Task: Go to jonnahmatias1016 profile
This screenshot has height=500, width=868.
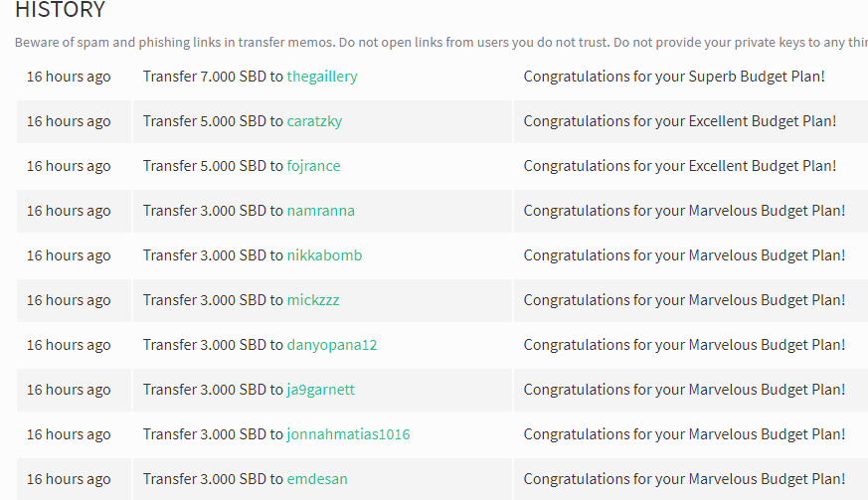Action: pos(348,434)
